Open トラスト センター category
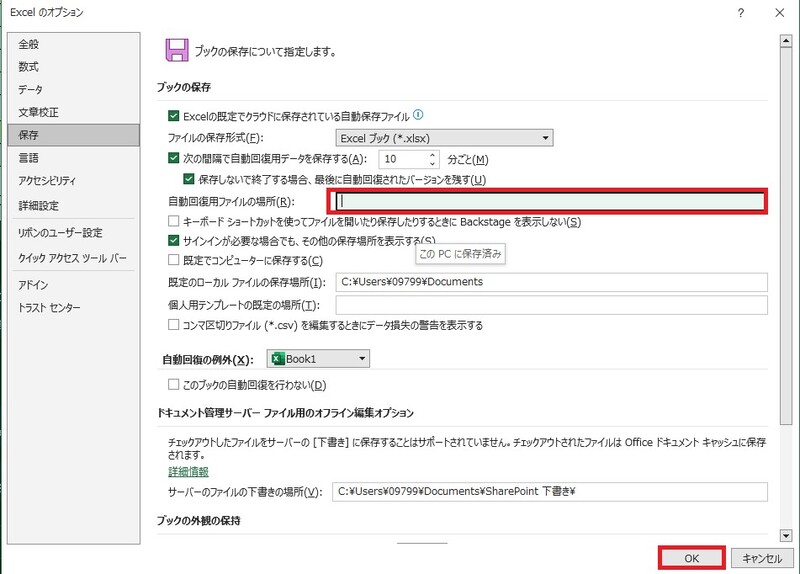 73,308
